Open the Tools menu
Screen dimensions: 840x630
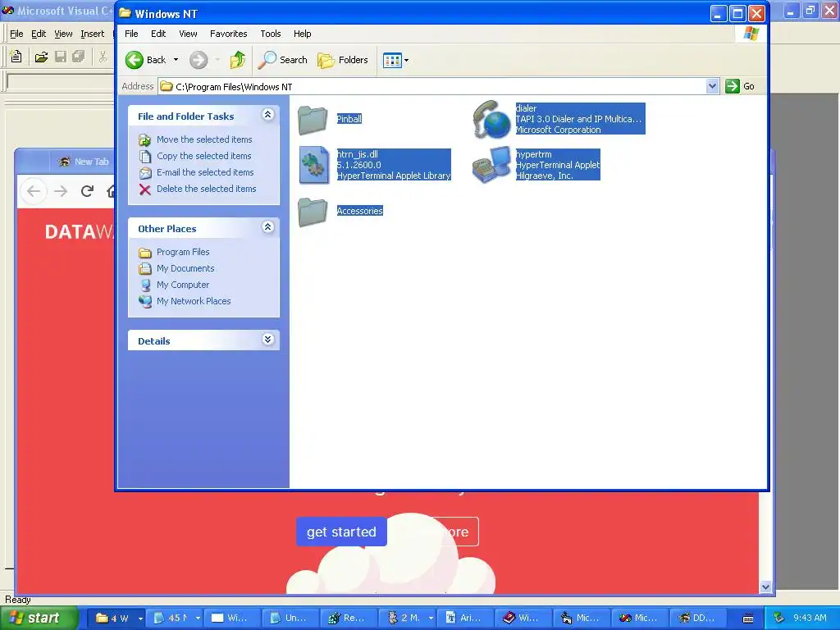click(271, 34)
